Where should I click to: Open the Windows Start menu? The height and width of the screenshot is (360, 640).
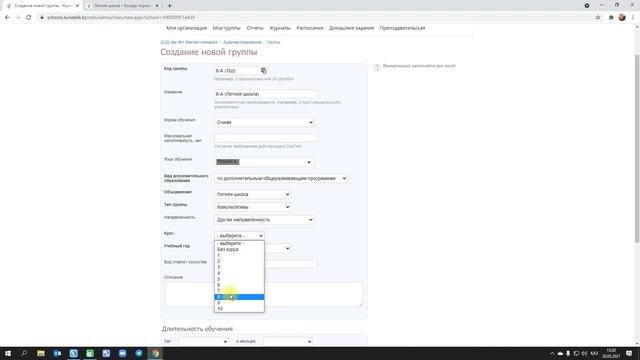pyautogui.click(x=8, y=353)
